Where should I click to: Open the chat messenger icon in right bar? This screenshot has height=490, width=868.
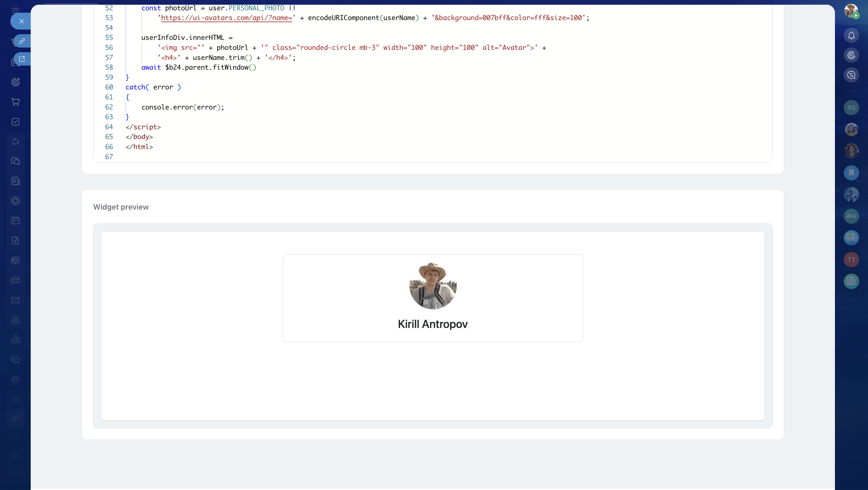851,75
